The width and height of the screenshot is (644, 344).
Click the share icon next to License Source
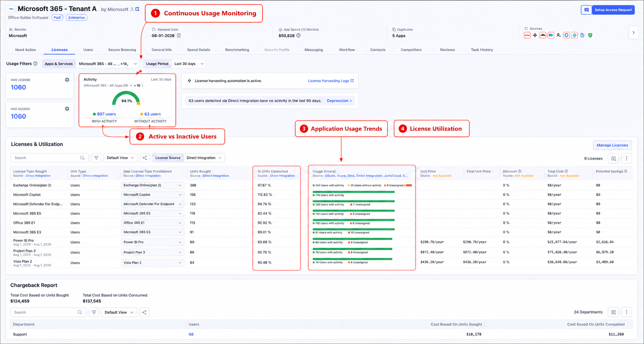(x=145, y=158)
